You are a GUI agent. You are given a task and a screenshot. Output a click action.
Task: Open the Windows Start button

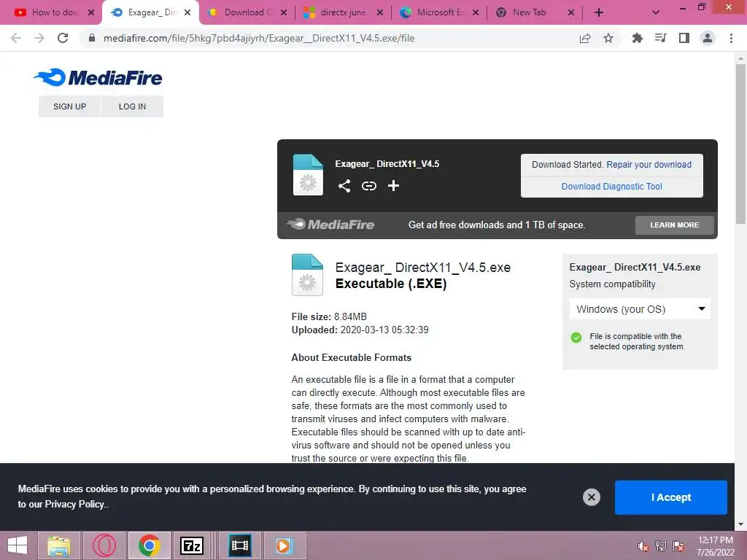tap(18, 545)
